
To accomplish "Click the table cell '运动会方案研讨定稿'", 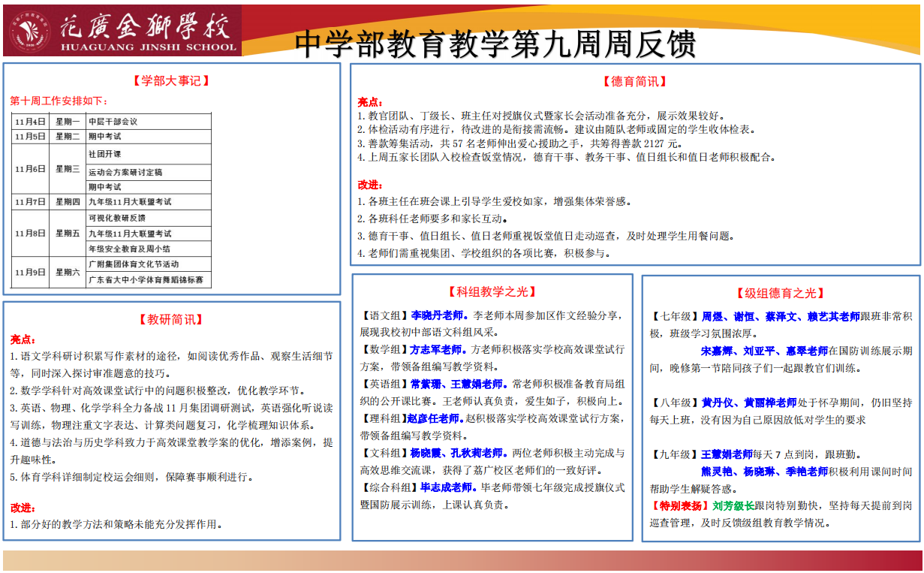I will point(148,172).
